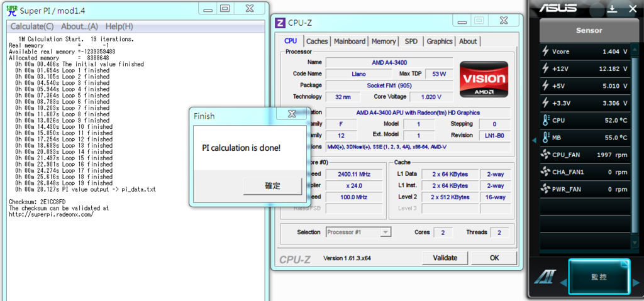644x301 pixels.
Task: Click the multiplier value x 24.0
Action: coord(353,185)
